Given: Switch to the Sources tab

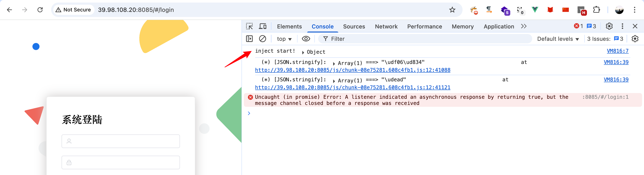Looking at the screenshot, I should (354, 26).
